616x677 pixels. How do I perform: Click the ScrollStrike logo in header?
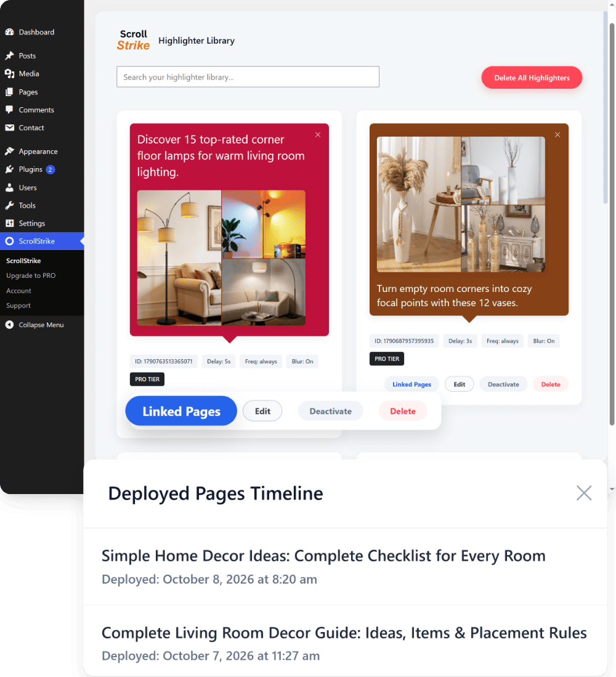tap(134, 40)
